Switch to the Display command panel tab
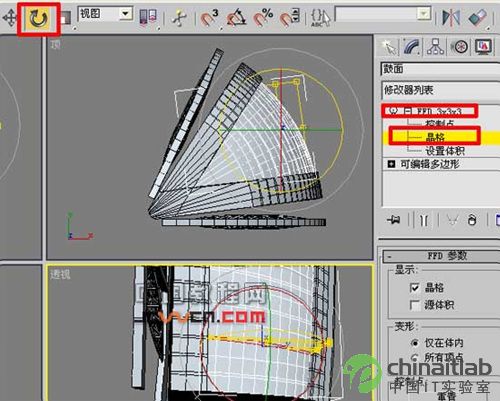Screen dimensions: 500x401 483,47
